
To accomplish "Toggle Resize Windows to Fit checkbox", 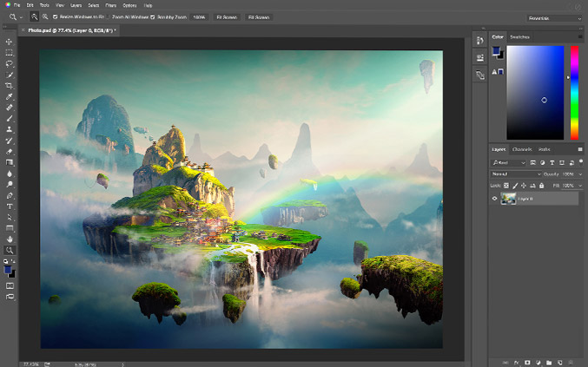I will click(56, 16).
